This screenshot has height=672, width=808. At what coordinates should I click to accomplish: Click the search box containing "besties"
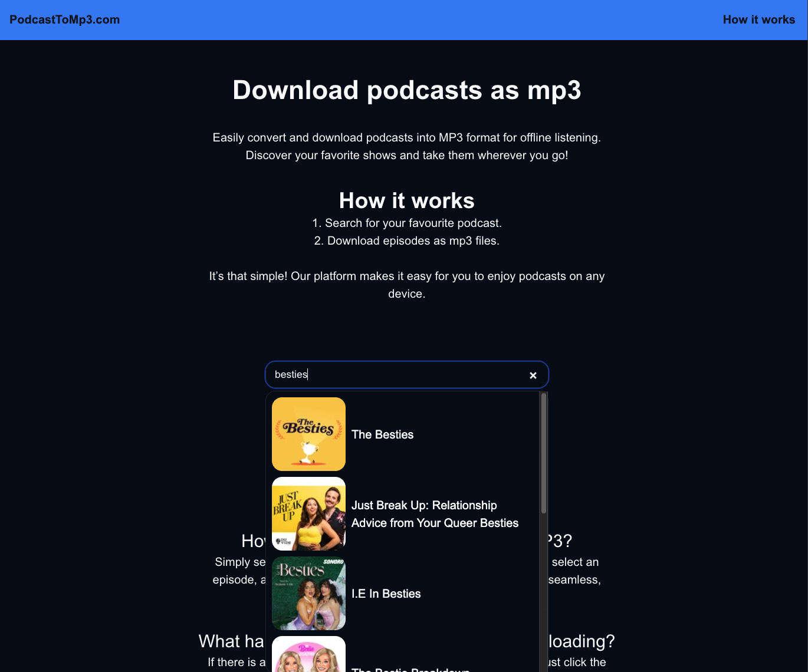click(x=407, y=375)
